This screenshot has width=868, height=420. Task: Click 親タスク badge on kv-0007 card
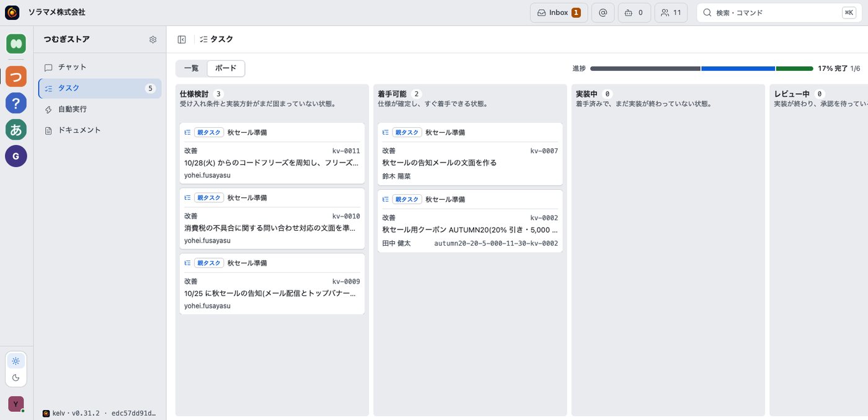pyautogui.click(x=407, y=132)
